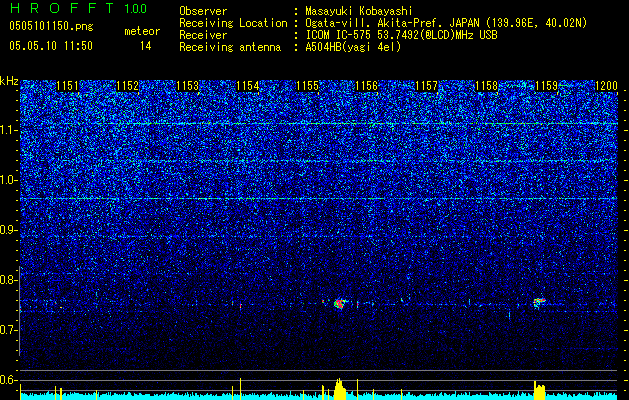Select observer name Masayuki Kobayashi
Image resolution: width=629 pixels, height=400 pixels.
[359, 11]
